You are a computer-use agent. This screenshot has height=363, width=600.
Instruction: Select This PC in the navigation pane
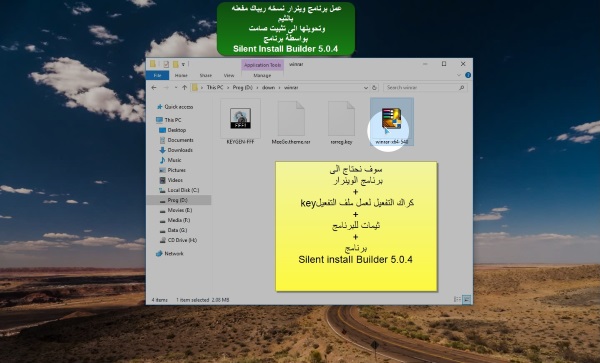pos(169,120)
